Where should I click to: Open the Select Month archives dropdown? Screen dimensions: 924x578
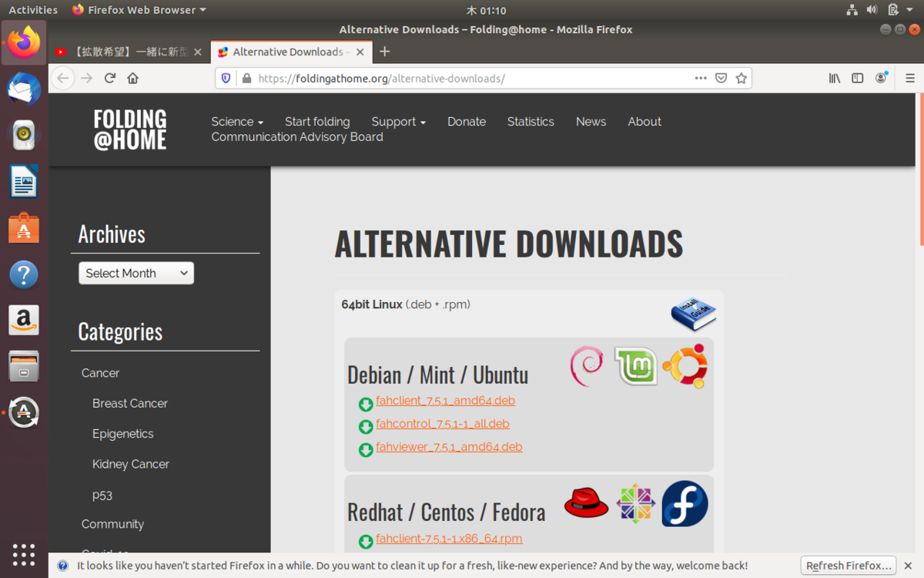(x=136, y=273)
